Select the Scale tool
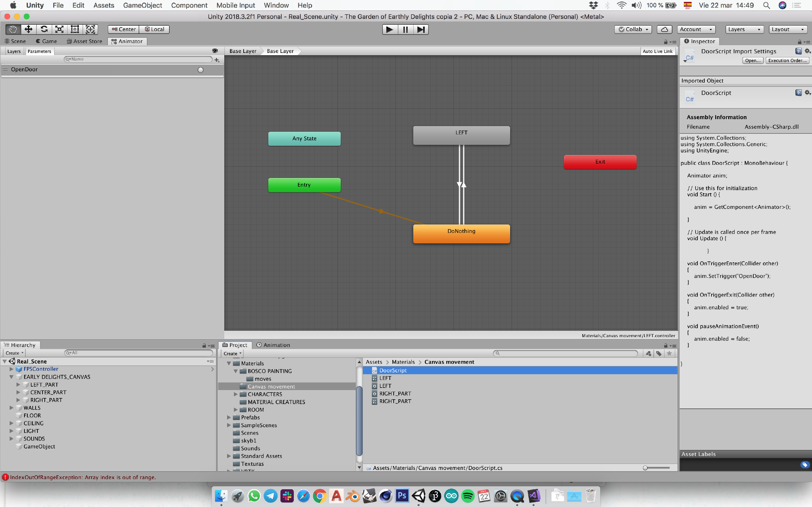 (x=59, y=29)
